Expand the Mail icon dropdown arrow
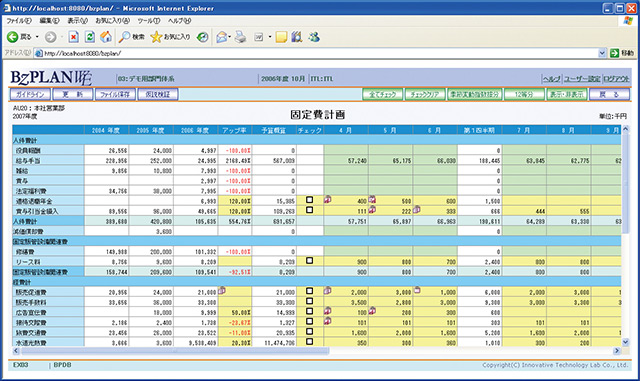This screenshot has height=381, width=640. click(230, 37)
